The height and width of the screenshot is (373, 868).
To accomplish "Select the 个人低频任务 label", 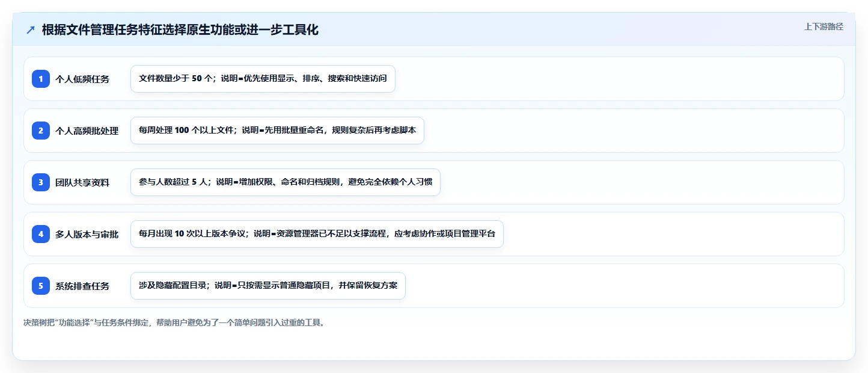I will point(82,79).
